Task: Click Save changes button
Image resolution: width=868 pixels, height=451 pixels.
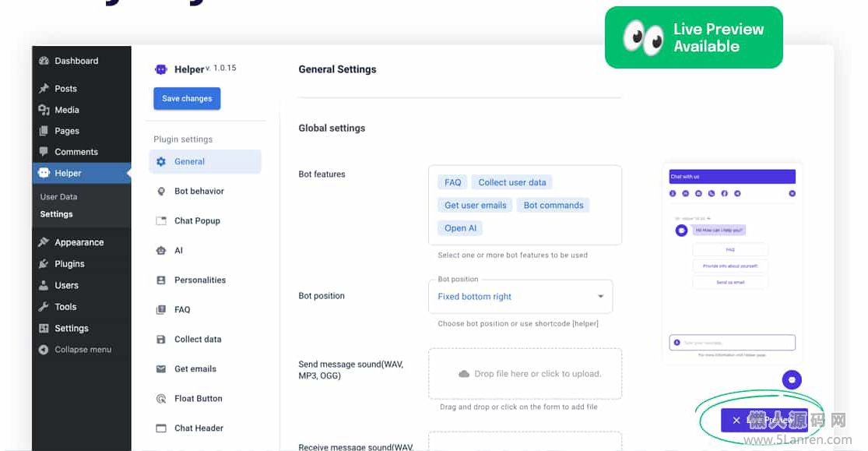Action: click(187, 98)
